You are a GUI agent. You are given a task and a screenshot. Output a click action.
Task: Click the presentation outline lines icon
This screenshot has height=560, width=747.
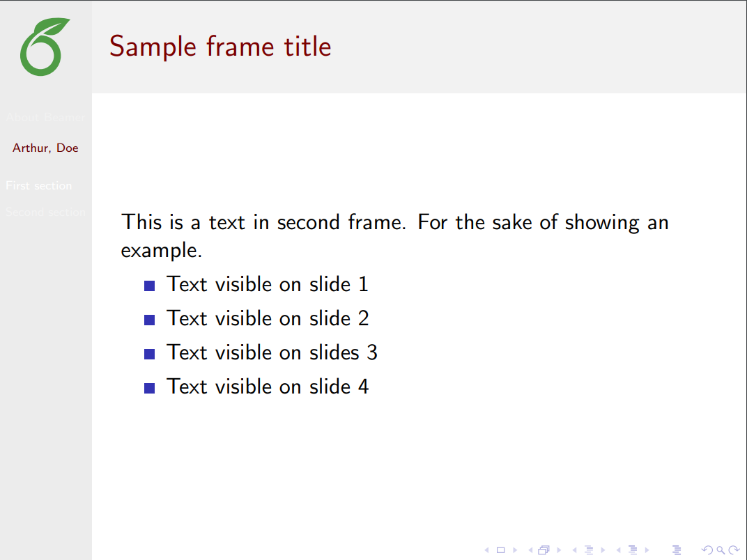pos(675,550)
